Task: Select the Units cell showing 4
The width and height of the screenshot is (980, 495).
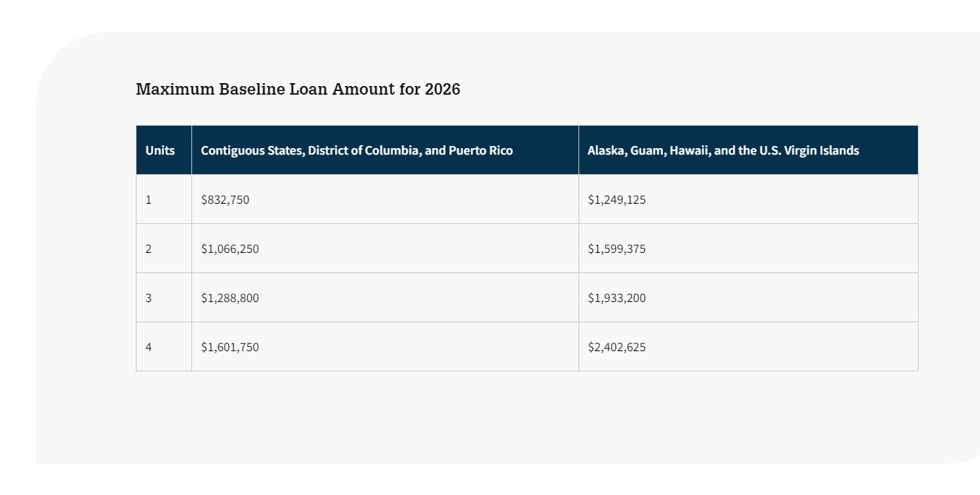Action: (149, 347)
